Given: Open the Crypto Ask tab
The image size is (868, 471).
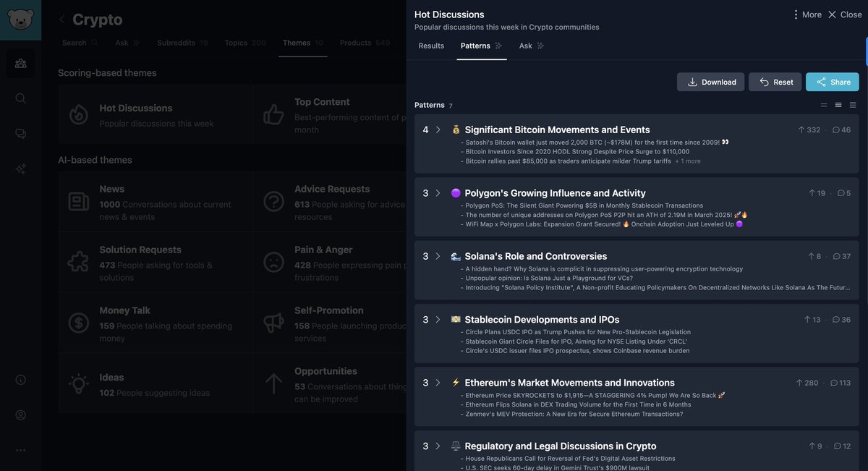Looking at the screenshot, I should point(128,43).
